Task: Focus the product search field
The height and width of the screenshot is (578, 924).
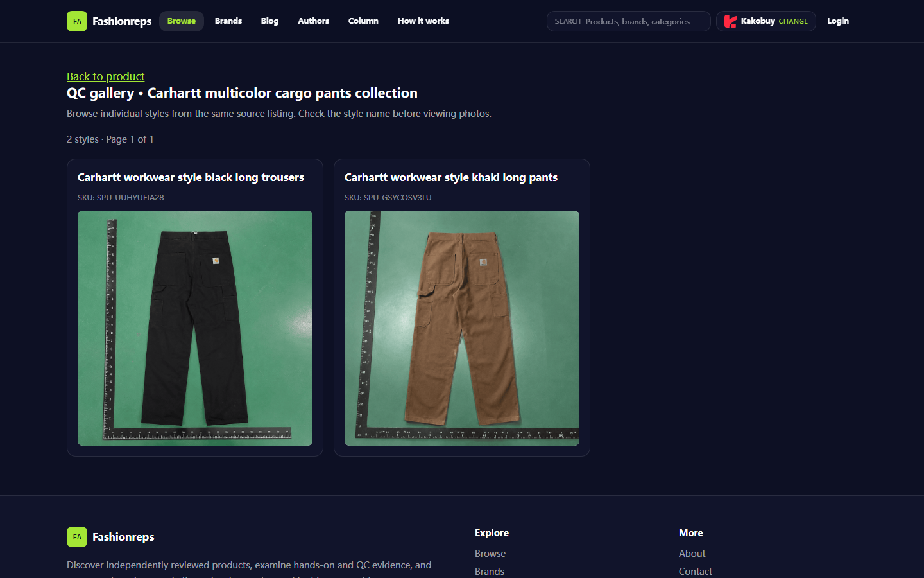Action: point(629,21)
